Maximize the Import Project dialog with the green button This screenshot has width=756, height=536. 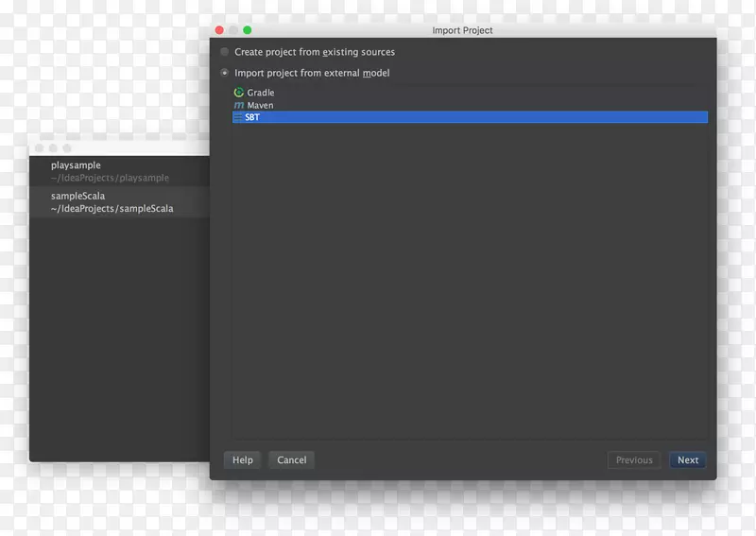point(248,30)
